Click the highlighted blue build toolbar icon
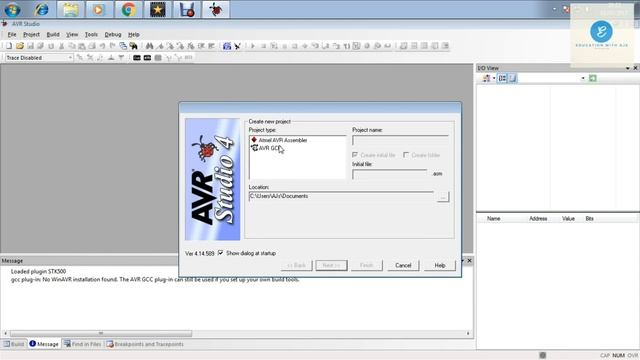The height and width of the screenshot is (360, 640). coord(227,46)
